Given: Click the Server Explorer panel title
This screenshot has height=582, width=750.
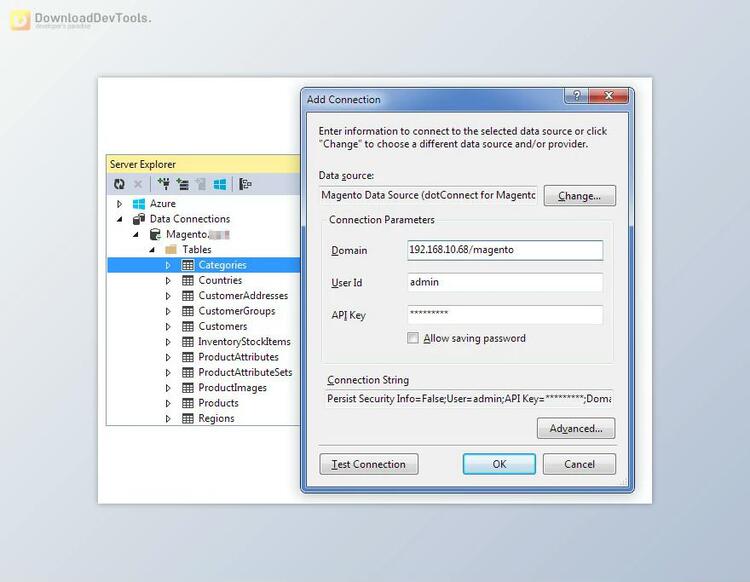Looking at the screenshot, I should [143, 164].
